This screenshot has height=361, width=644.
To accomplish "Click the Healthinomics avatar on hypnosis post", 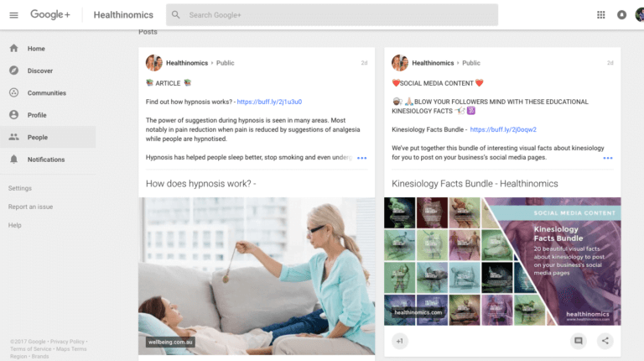I will click(x=154, y=63).
